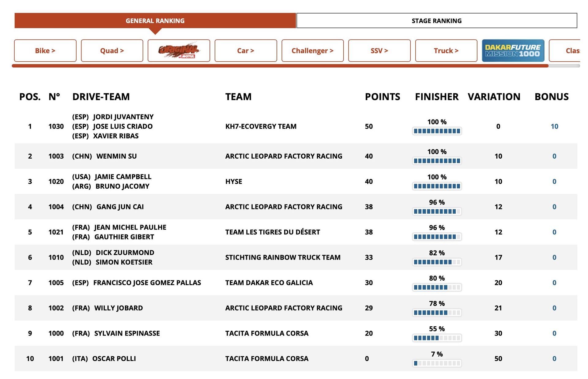Open the Dakar Future Mission 1000 logo

coord(513,51)
